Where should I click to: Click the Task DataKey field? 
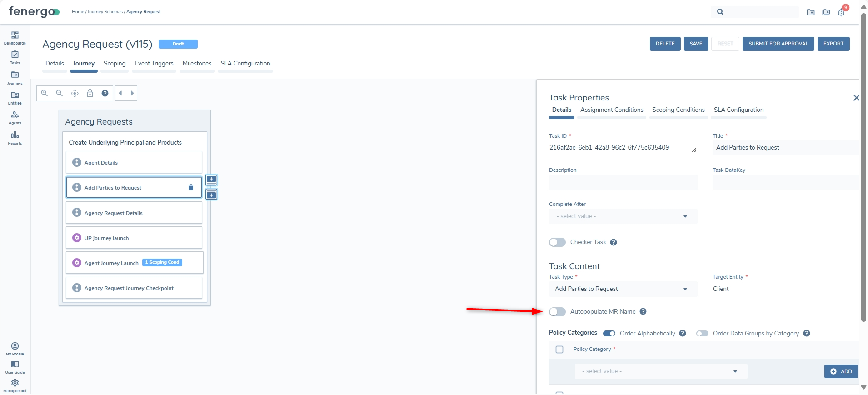click(786, 182)
